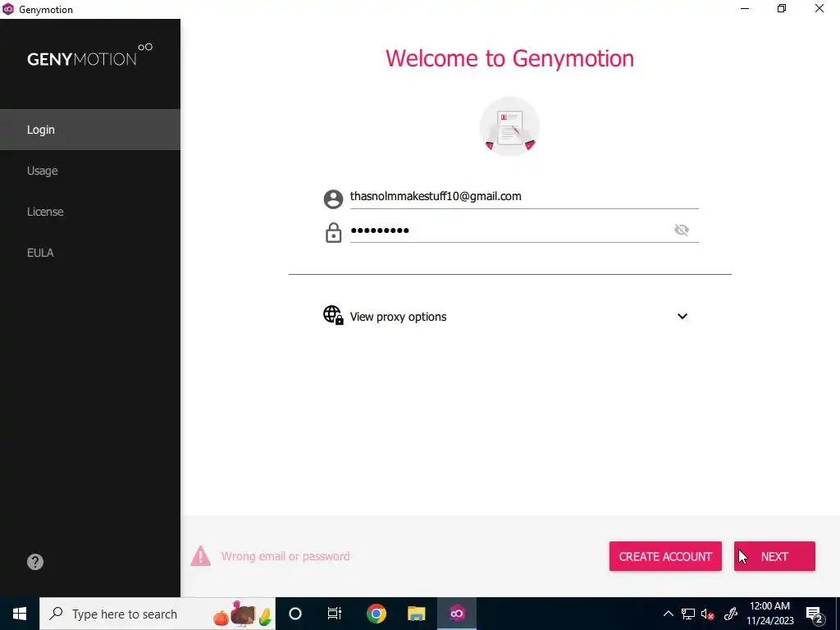Click the Genymotion title bar app icon
Screen dimensions: 840x630
point(8,9)
